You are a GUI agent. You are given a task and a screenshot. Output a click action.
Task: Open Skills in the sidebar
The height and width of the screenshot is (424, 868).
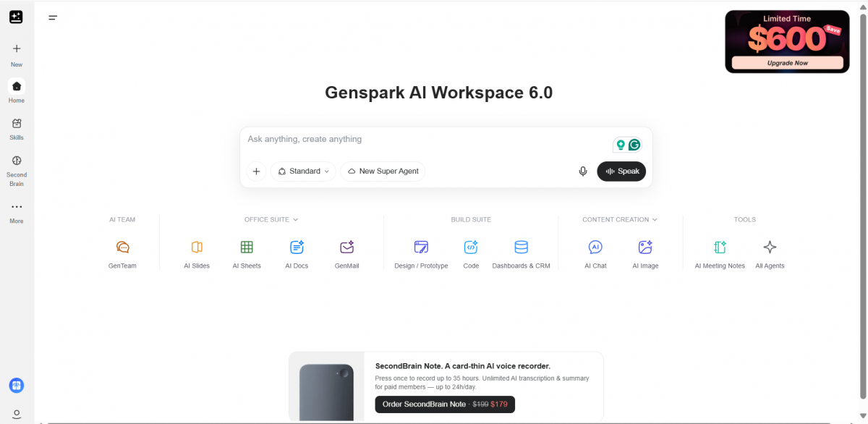pos(17,129)
